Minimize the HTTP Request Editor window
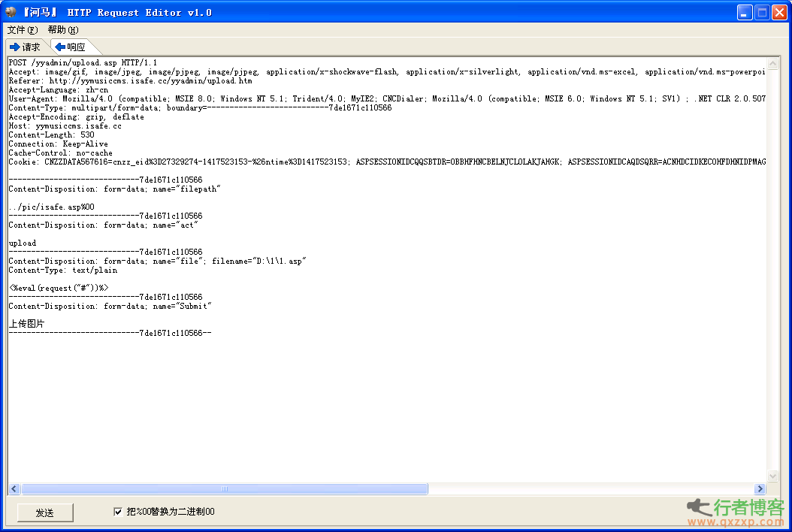 tap(745, 13)
